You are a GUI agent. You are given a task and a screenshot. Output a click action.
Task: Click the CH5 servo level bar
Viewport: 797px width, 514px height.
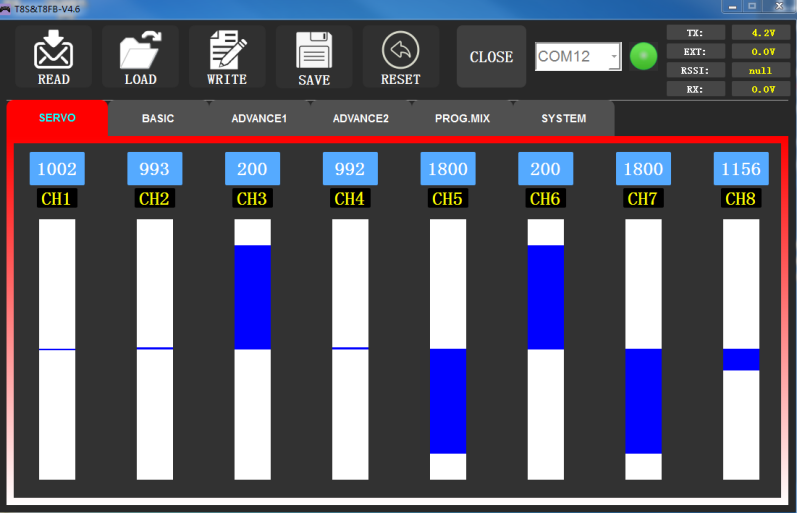click(x=448, y=349)
